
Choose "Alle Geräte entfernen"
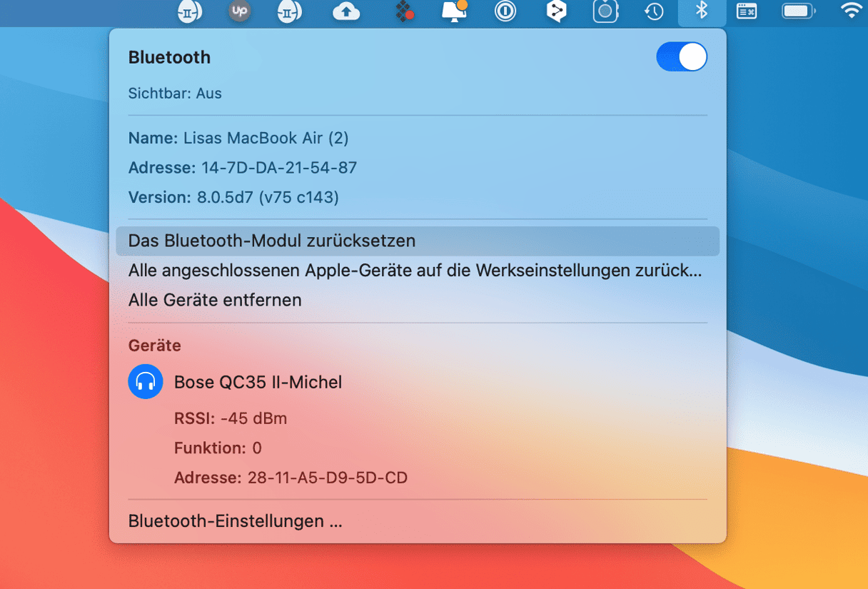pos(215,301)
